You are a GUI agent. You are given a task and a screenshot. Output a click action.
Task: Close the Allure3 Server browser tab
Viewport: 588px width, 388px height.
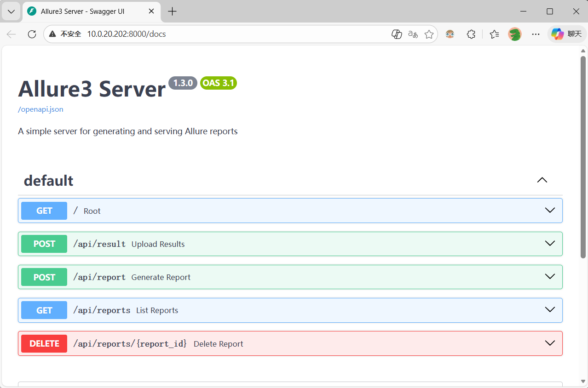pyautogui.click(x=151, y=11)
